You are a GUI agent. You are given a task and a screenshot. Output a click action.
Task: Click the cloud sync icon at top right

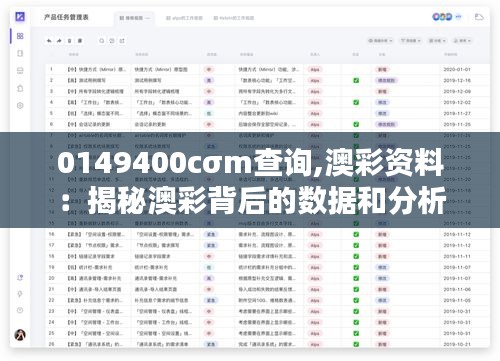[479, 17]
